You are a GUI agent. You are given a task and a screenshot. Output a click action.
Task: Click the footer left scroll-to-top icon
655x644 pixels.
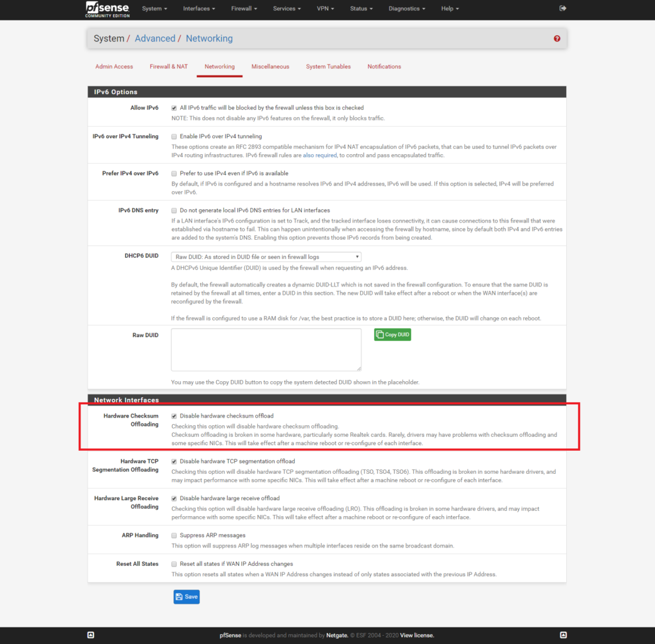tap(91, 635)
